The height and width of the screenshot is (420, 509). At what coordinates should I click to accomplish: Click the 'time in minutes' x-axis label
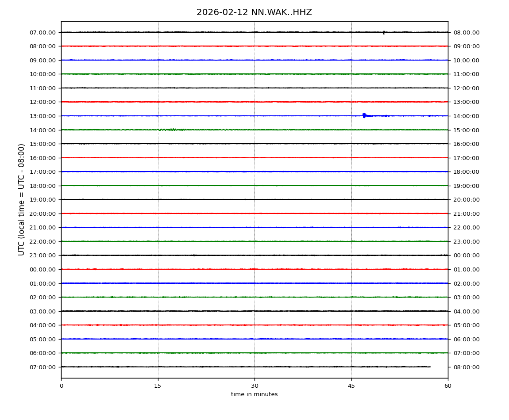(254, 394)
